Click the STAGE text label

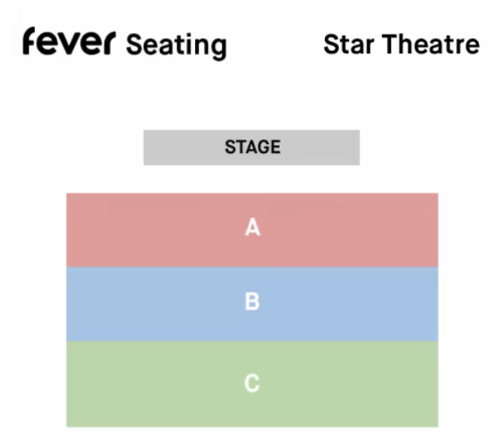pyautogui.click(x=252, y=147)
